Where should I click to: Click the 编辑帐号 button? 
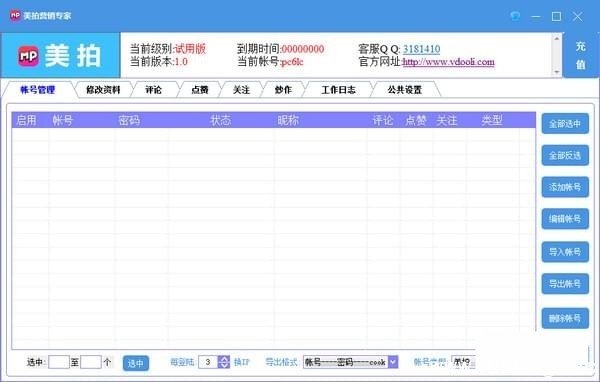pyautogui.click(x=565, y=219)
